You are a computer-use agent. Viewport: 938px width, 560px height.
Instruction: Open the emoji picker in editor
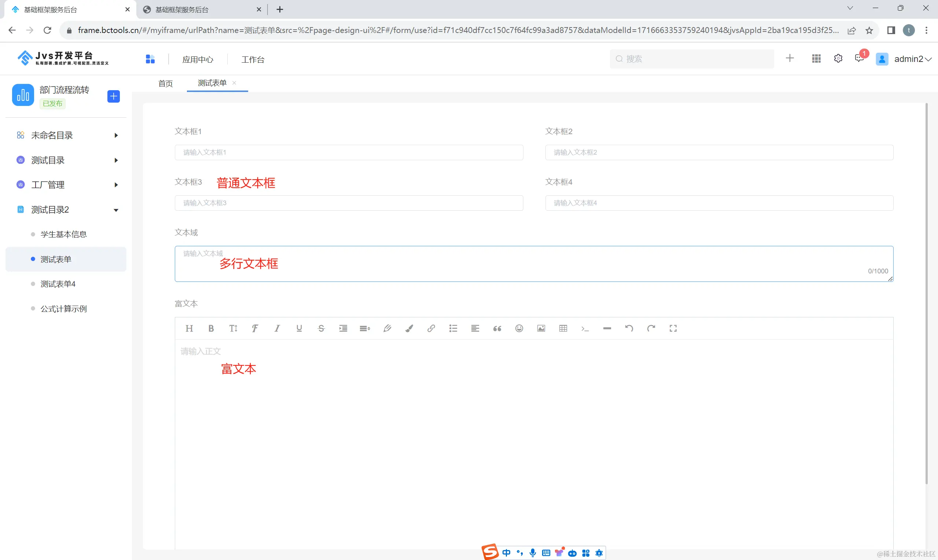pos(519,328)
